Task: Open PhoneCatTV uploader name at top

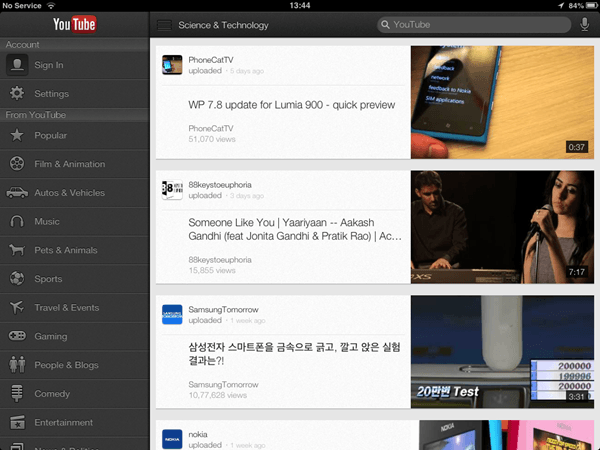Action: (x=211, y=60)
